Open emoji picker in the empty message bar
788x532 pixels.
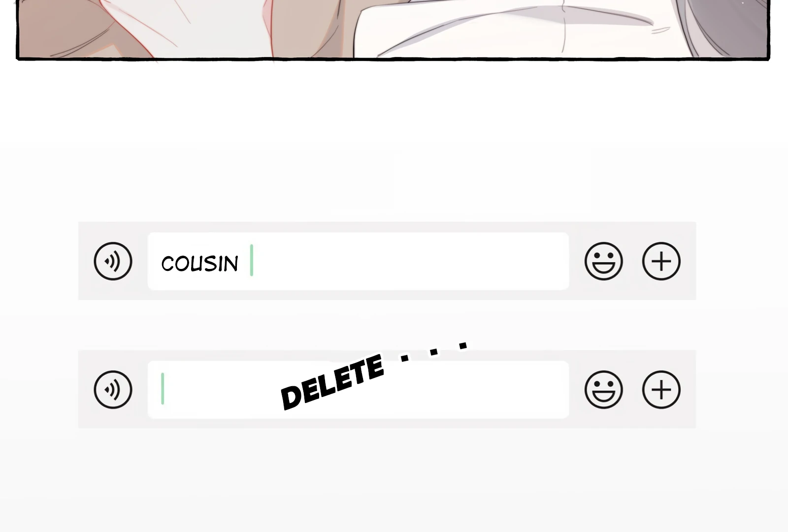tap(603, 390)
